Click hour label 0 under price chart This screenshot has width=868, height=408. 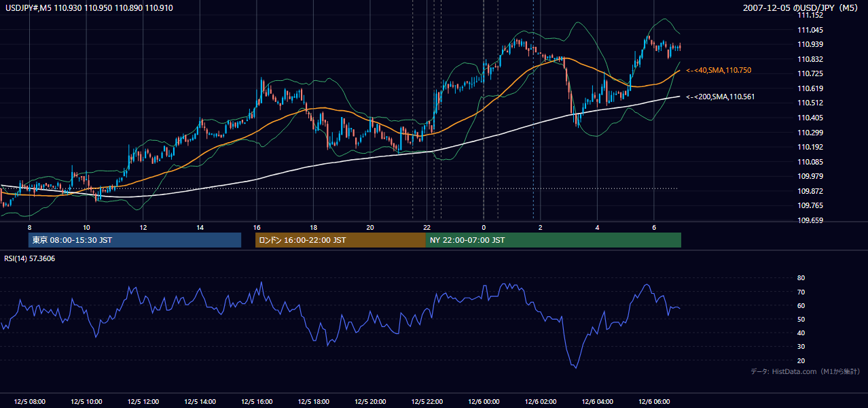[x=484, y=227]
